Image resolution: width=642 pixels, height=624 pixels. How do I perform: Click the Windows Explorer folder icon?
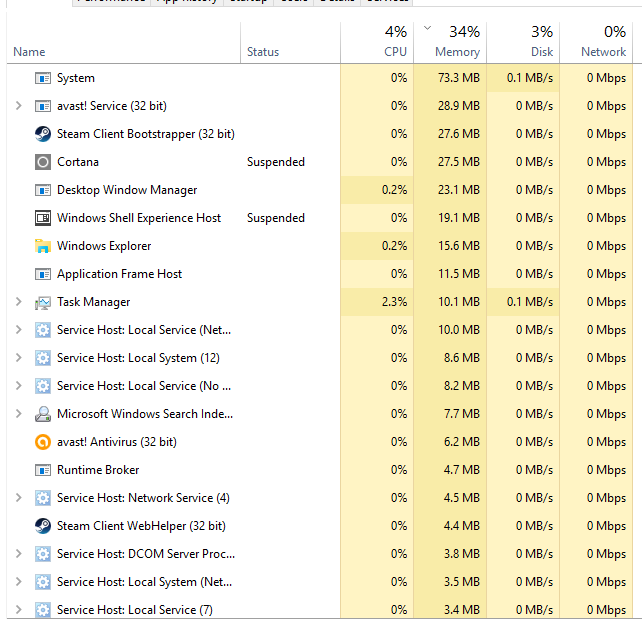tap(43, 246)
